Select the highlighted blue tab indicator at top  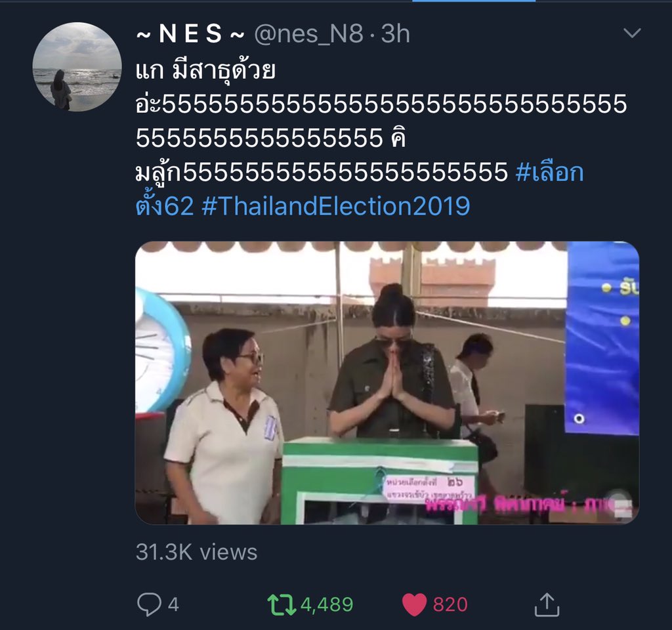pos(474,1)
